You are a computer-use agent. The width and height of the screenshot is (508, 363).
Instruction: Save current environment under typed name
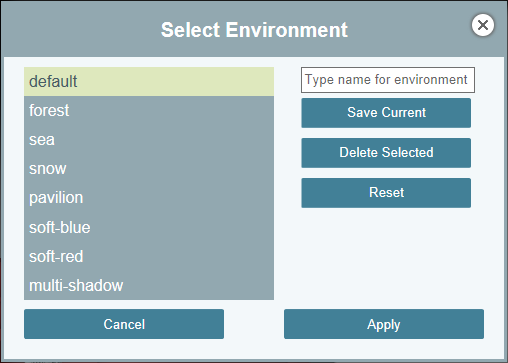(386, 113)
